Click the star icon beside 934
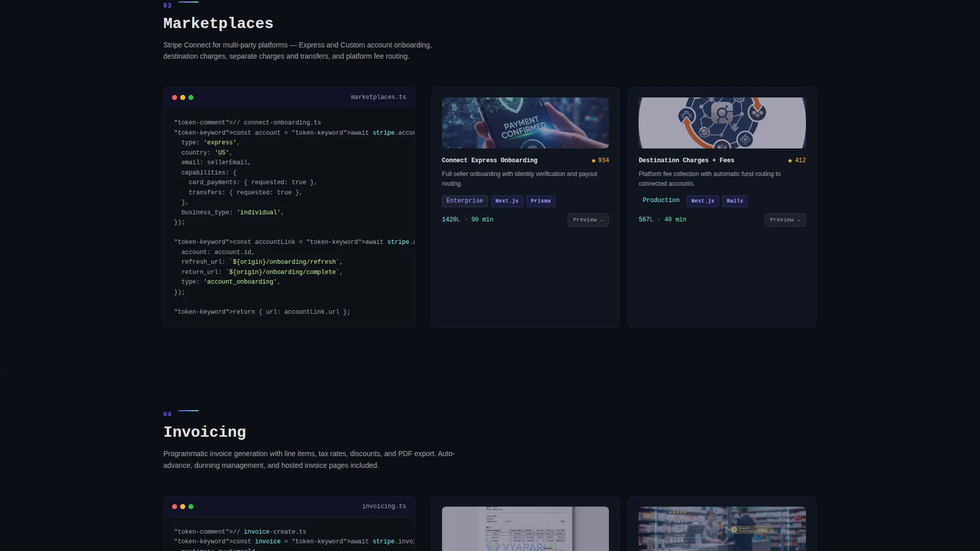The image size is (980, 551). pyautogui.click(x=594, y=161)
